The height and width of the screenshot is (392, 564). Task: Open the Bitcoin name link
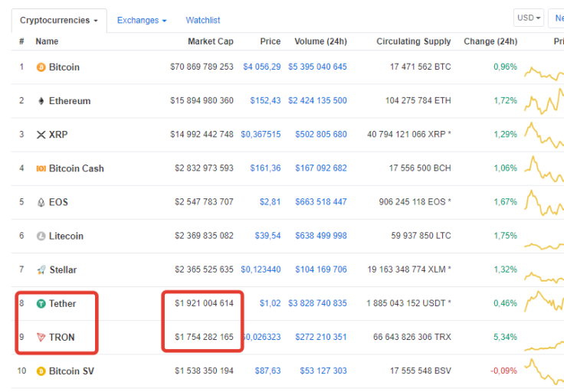(x=64, y=67)
